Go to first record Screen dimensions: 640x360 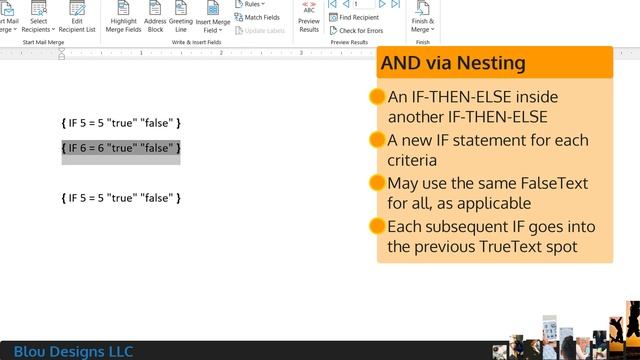(333, 4)
